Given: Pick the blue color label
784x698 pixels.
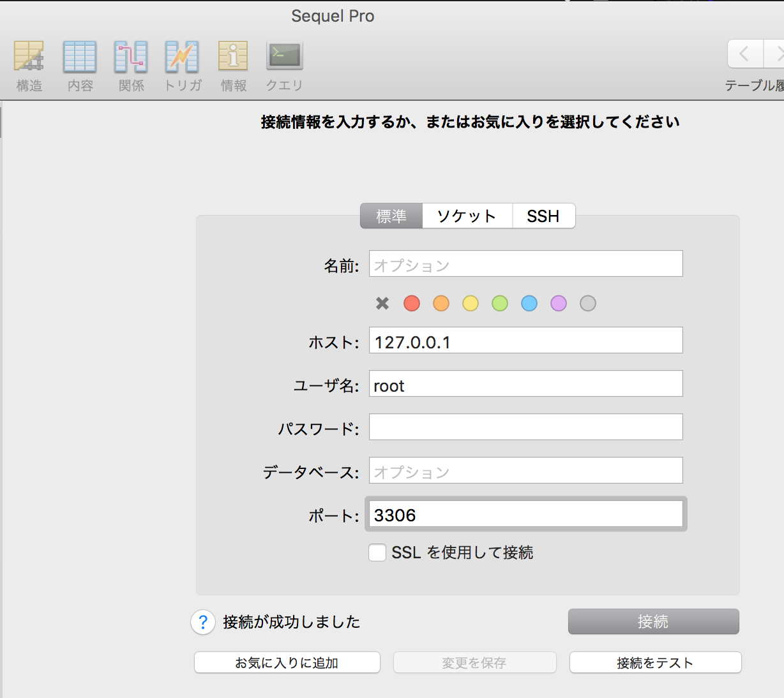Looking at the screenshot, I should tap(529, 303).
